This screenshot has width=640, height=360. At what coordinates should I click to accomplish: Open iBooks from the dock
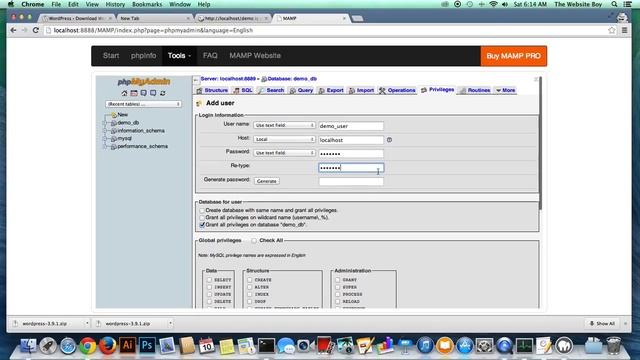tap(444, 346)
